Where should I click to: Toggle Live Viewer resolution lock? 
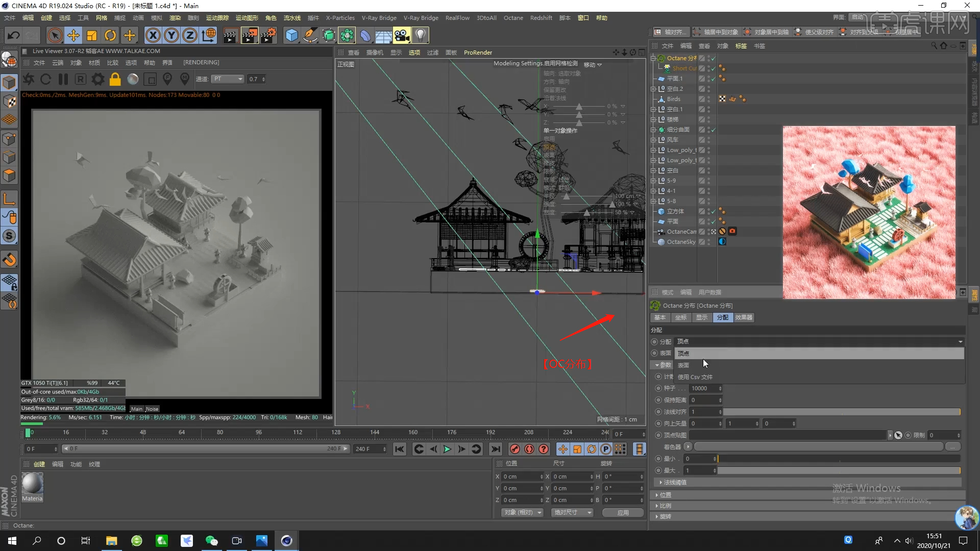point(115,79)
